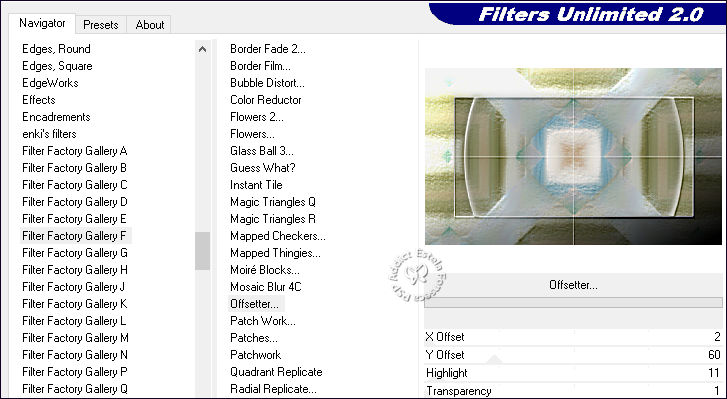The height and width of the screenshot is (399, 727).
Task: Switch to the Presets tab
Action: 101,25
